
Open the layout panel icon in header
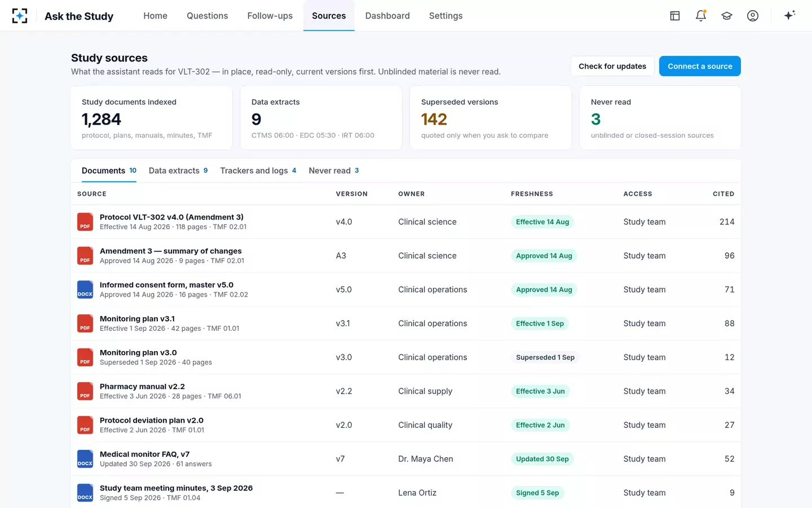point(675,16)
